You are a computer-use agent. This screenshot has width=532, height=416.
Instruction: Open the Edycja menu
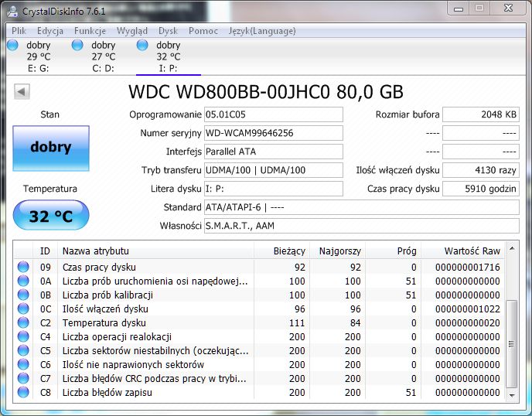50,31
